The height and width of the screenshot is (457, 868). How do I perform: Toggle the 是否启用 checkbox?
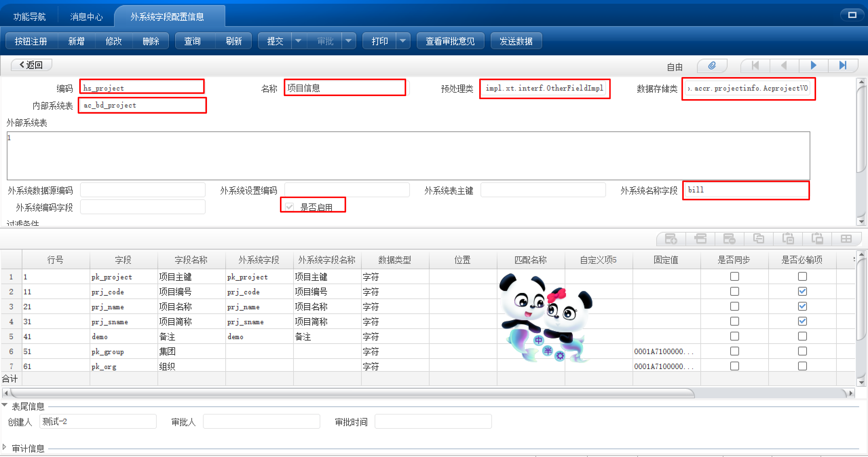[x=289, y=207]
